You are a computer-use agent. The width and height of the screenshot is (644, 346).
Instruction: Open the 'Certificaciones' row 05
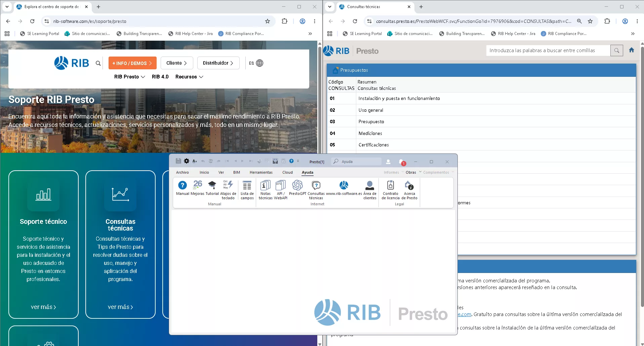coord(481,145)
